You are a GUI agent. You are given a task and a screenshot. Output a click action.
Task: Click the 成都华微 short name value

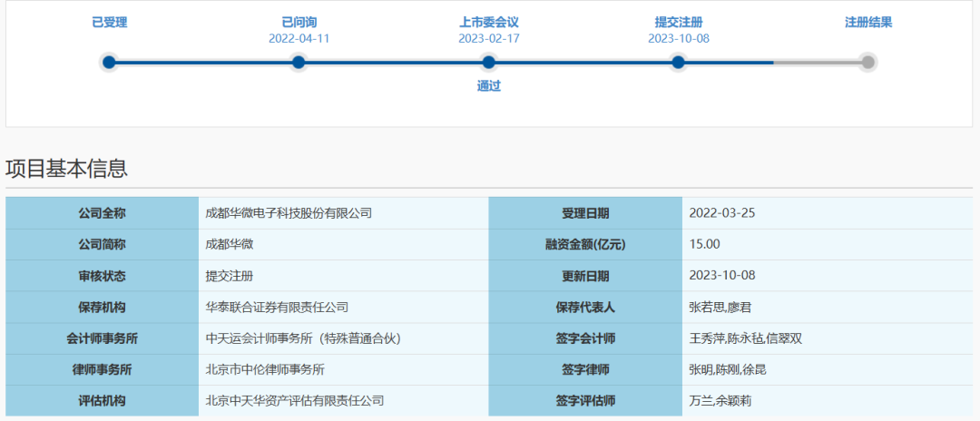(230, 244)
